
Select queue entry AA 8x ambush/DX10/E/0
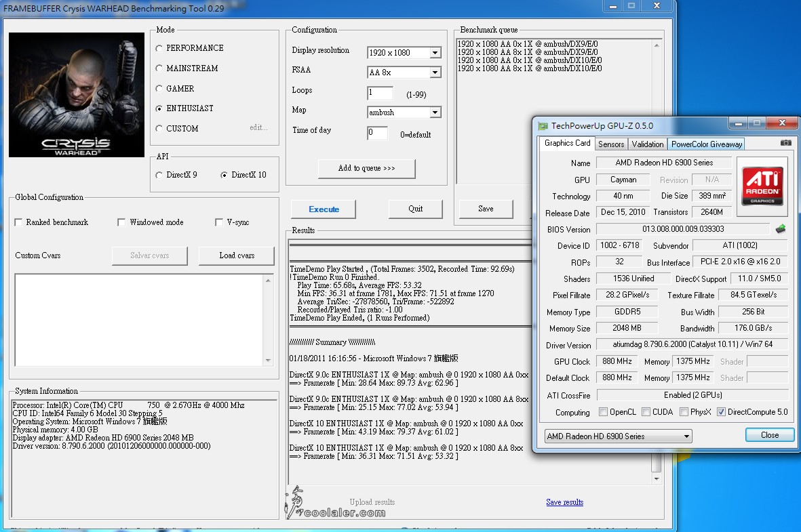(x=530, y=68)
